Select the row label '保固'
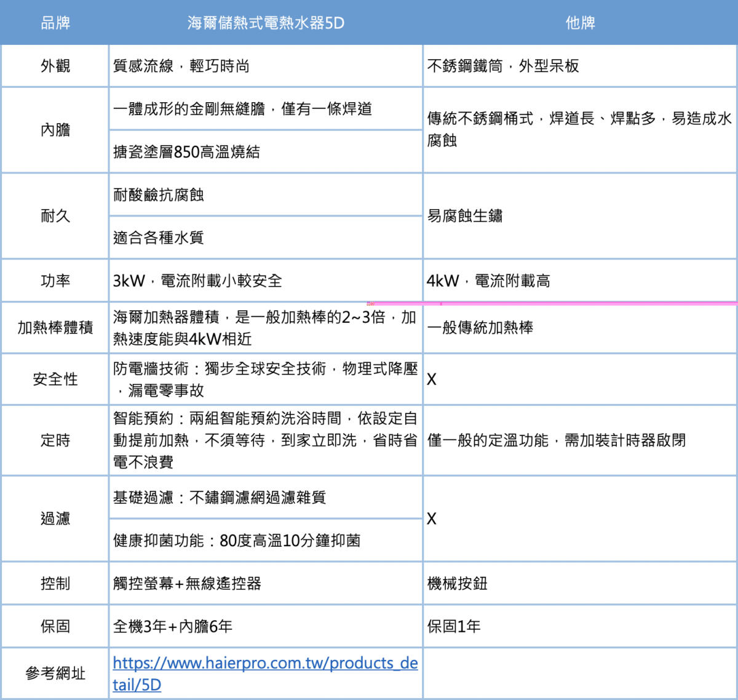The height and width of the screenshot is (700, 738). click(x=55, y=626)
